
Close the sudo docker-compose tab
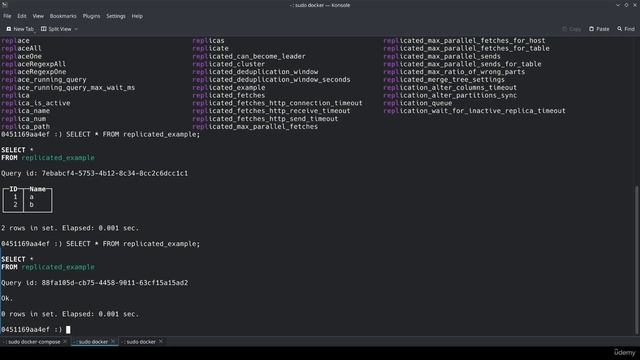(x=65, y=342)
